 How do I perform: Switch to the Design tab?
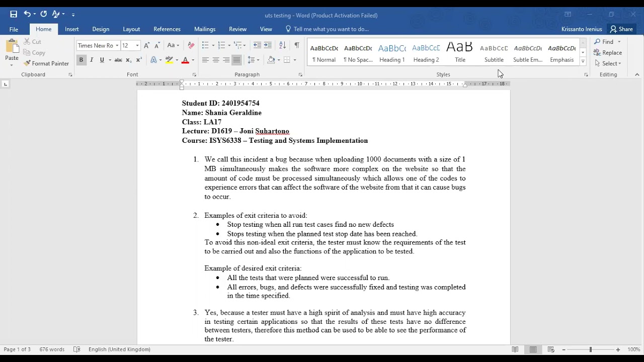pyautogui.click(x=101, y=29)
